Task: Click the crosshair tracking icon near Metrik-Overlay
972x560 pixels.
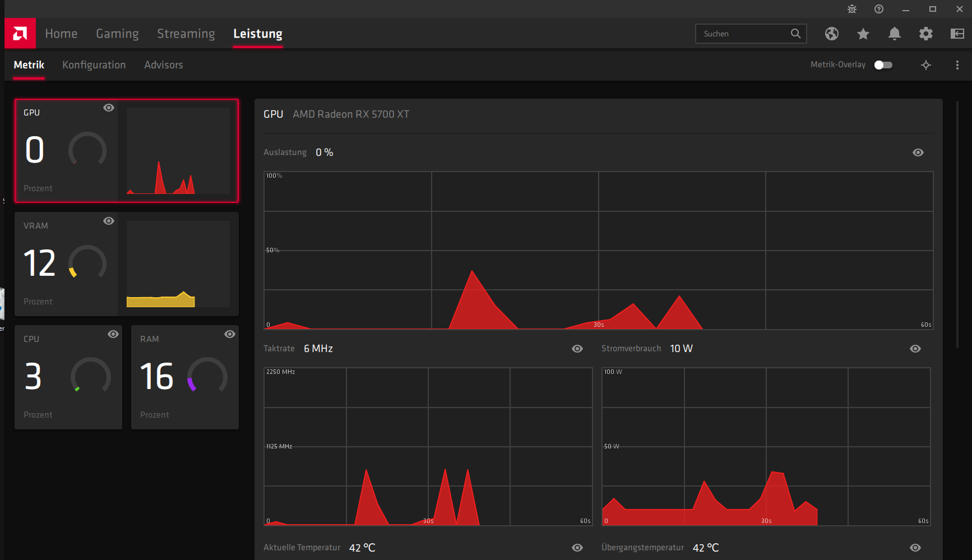Action: click(x=926, y=65)
